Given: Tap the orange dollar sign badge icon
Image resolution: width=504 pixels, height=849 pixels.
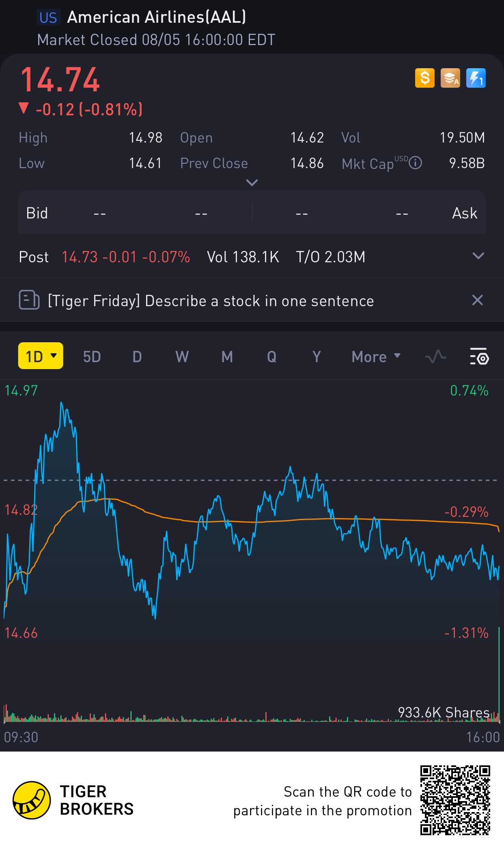Looking at the screenshot, I should click(x=424, y=78).
